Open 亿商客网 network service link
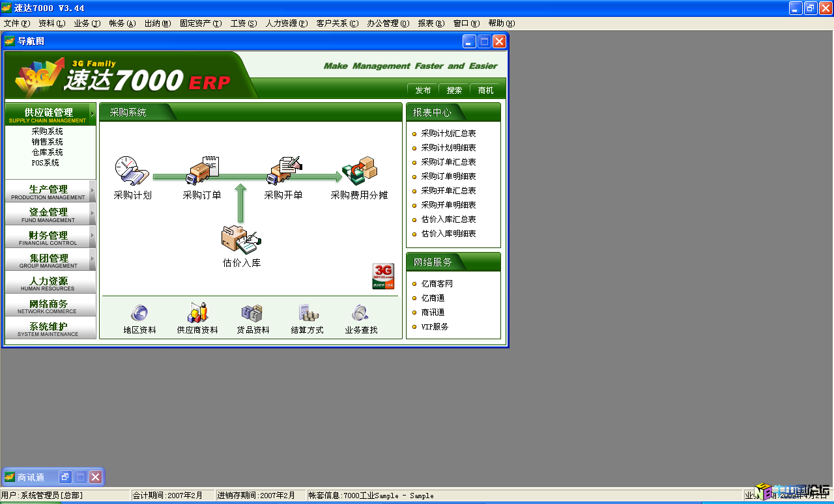Screen dimensions: 834x504 [x=437, y=284]
